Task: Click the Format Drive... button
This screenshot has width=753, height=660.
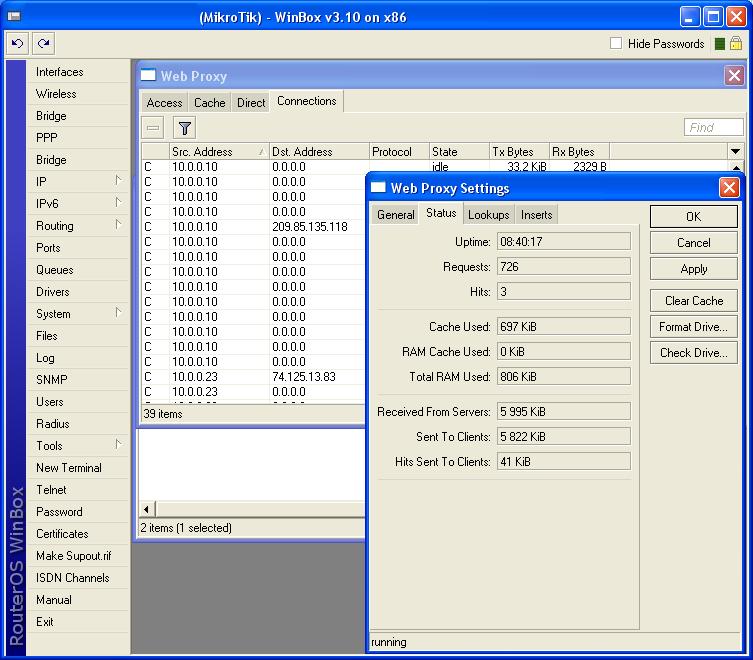Action: 693,327
